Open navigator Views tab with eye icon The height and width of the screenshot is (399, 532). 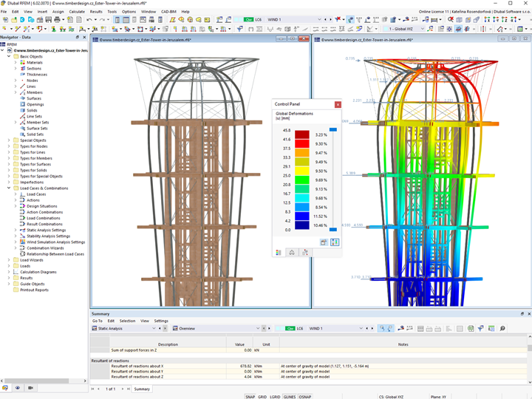[x=18, y=388]
